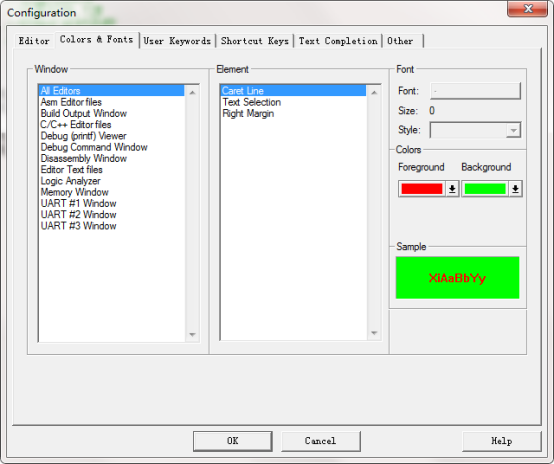The height and width of the screenshot is (464, 554).
Task: Select the Colors & Fonts tab
Action: coord(96,40)
